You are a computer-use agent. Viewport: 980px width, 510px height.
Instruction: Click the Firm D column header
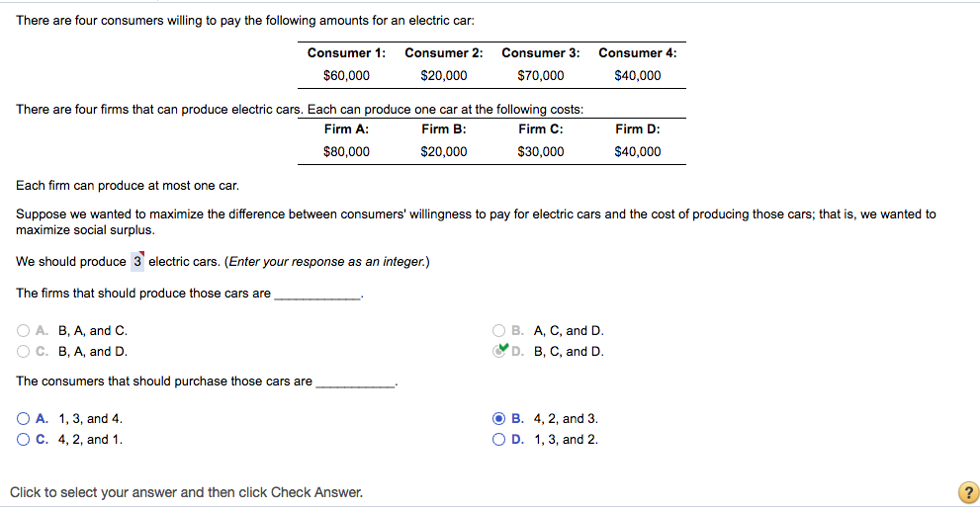(x=637, y=128)
